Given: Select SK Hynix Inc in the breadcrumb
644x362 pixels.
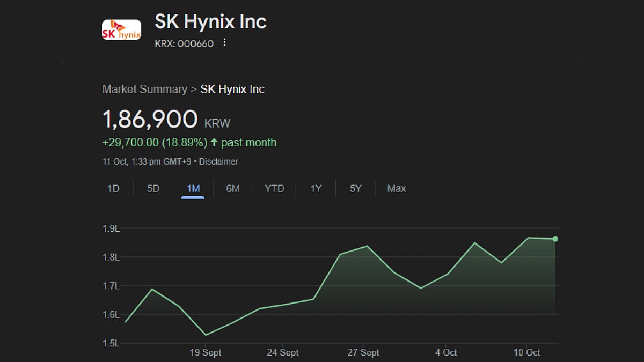Looking at the screenshot, I should (232, 89).
